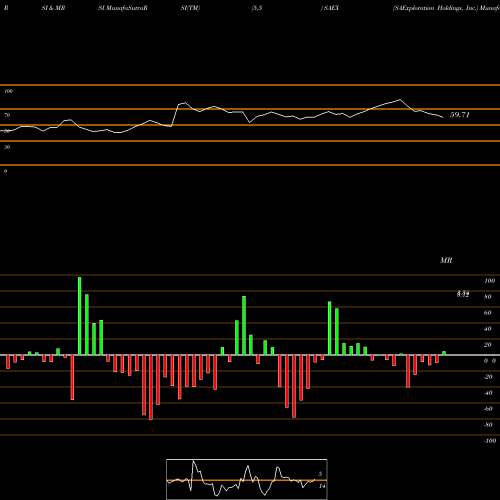The height and width of the screenshot is (500, 500).
Task: Click the 20 tick on the MR axis
Action: (x=488, y=345)
